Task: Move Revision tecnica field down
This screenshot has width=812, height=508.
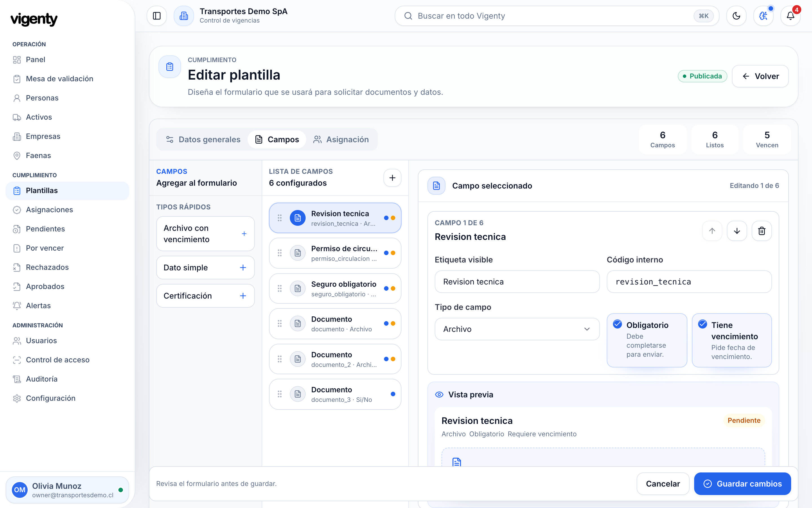Action: [737, 231]
